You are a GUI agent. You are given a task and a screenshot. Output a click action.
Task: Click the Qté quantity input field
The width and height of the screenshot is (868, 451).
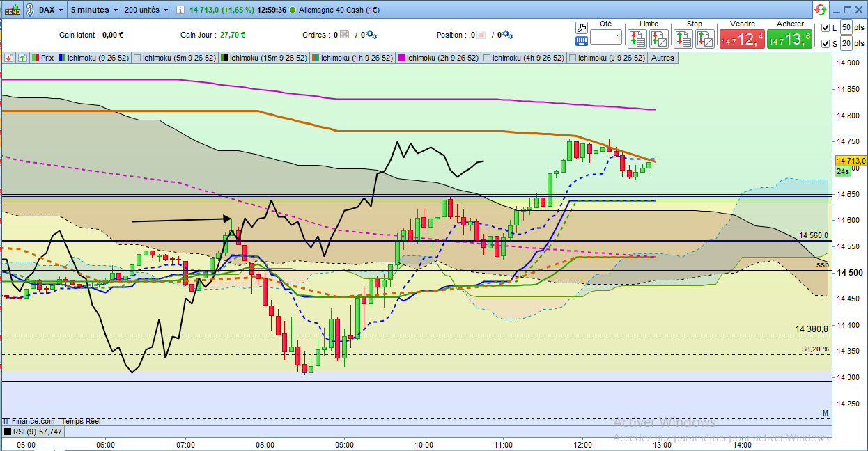coord(605,37)
